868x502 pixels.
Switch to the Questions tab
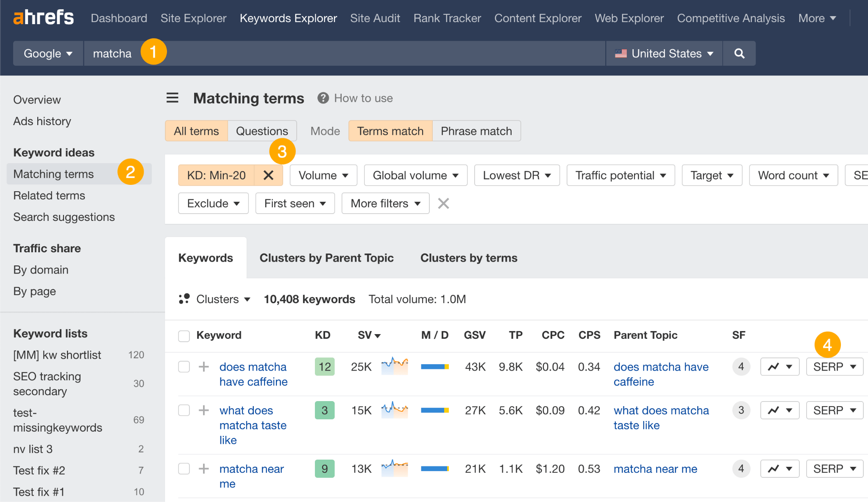(x=262, y=131)
